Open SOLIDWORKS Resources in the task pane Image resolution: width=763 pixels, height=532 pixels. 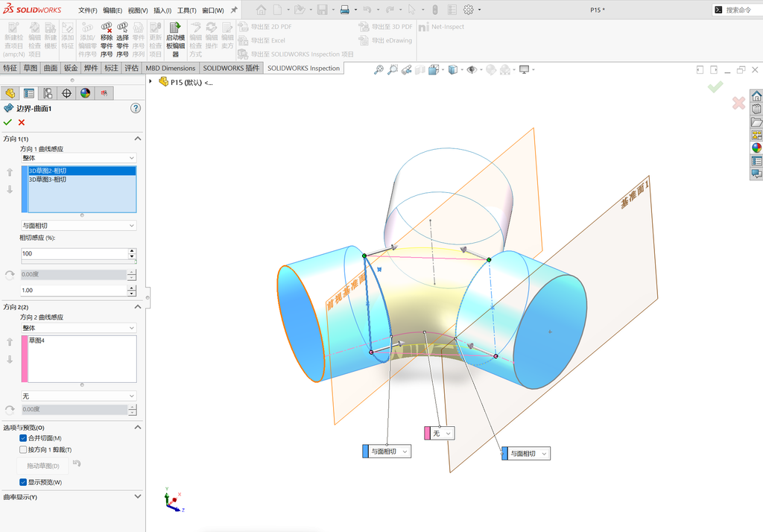(756, 95)
